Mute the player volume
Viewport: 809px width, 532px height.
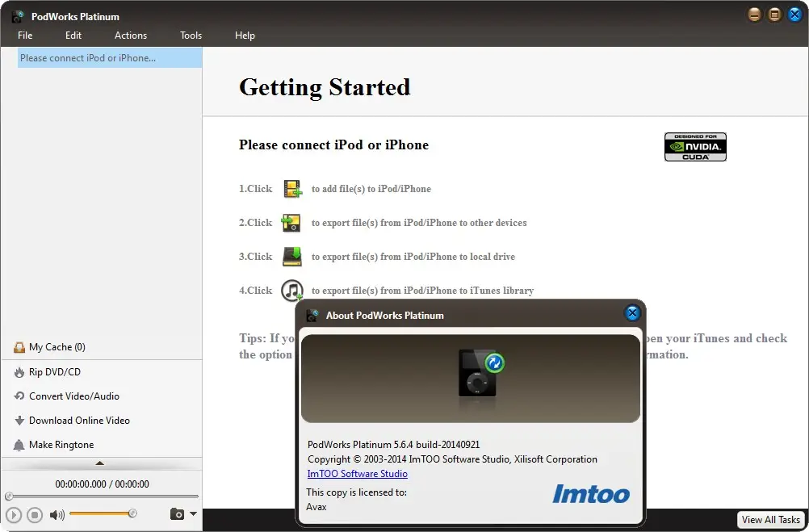[x=57, y=514]
